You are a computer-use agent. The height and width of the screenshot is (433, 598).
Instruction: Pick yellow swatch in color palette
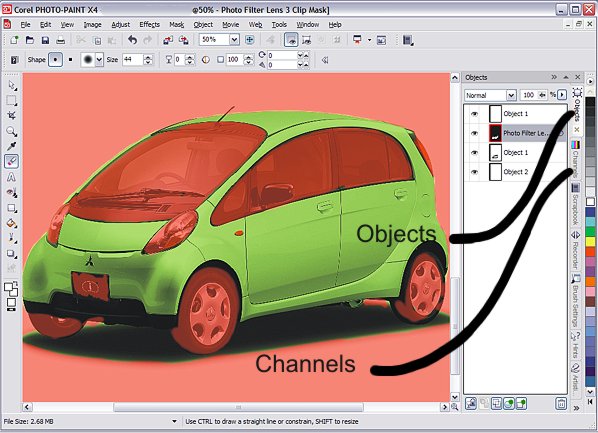590,241
